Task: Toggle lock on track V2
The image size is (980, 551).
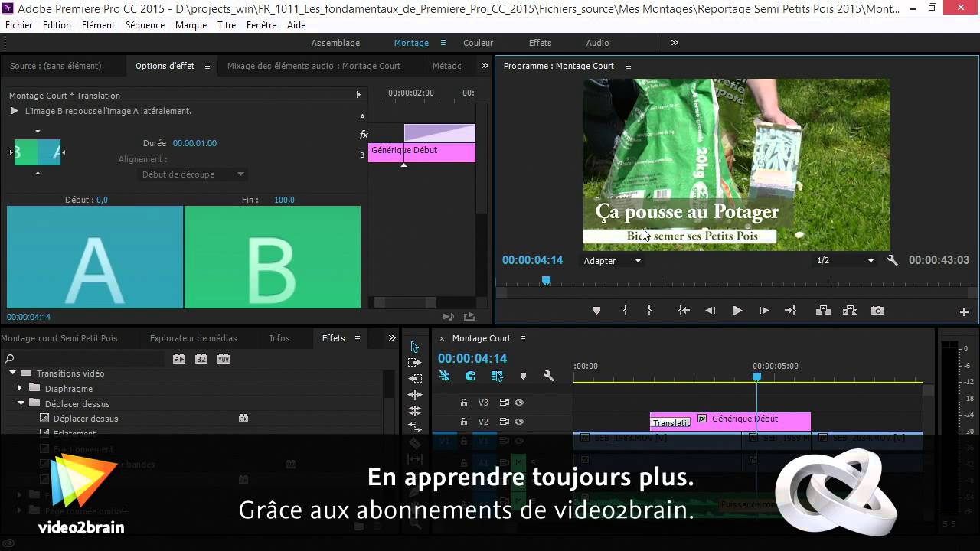Action: tap(463, 422)
